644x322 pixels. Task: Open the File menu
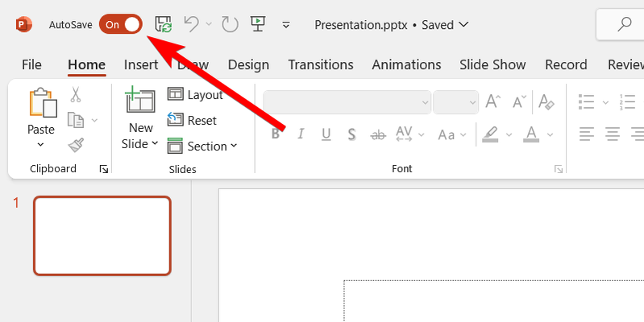(31, 64)
